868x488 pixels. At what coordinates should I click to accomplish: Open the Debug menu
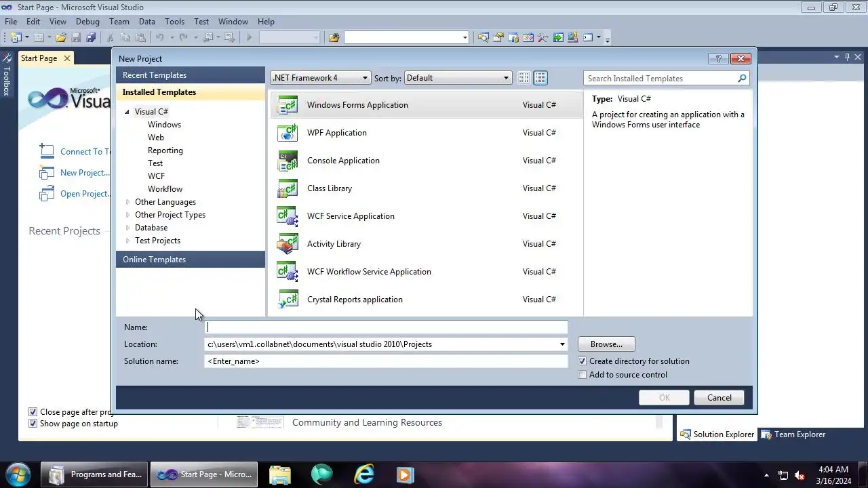87,22
